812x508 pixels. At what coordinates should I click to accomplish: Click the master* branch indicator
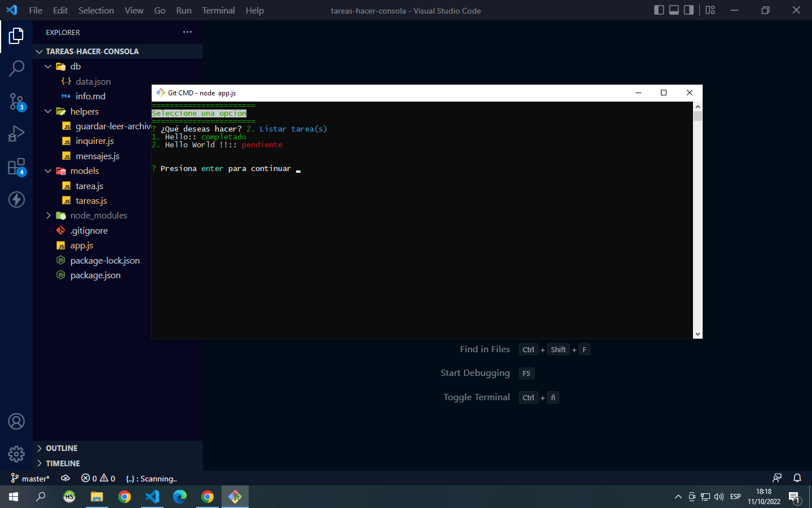click(x=29, y=478)
